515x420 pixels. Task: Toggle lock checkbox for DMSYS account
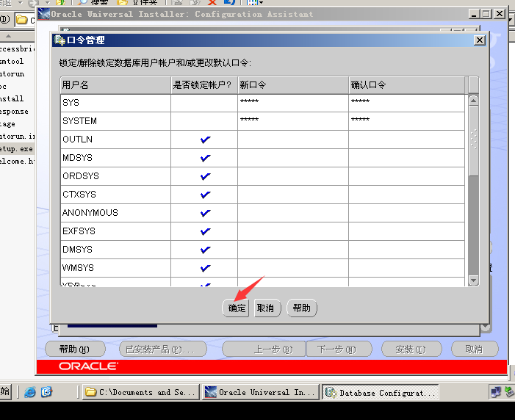(x=205, y=250)
